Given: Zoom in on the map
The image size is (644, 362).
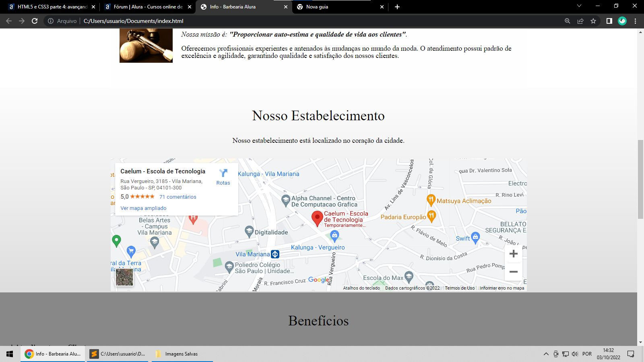Looking at the screenshot, I should [x=514, y=254].
